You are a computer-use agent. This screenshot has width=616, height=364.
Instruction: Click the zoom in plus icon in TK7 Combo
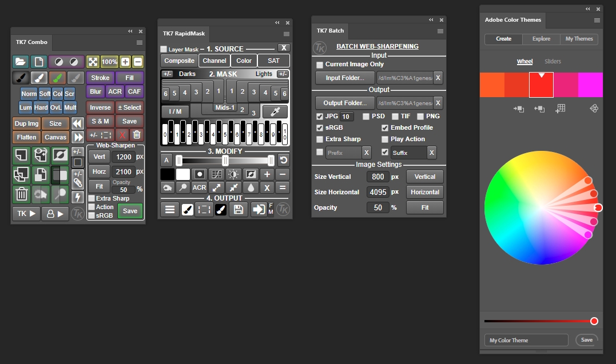(x=125, y=62)
